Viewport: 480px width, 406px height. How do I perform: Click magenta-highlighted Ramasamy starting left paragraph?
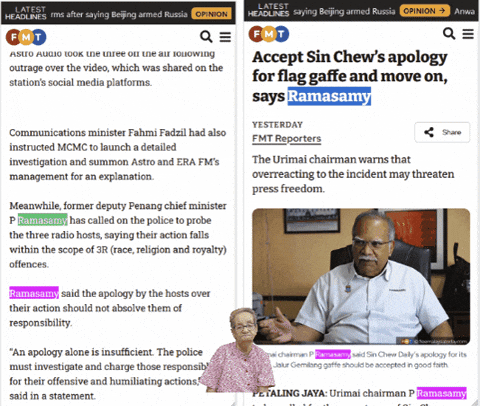pos(34,293)
